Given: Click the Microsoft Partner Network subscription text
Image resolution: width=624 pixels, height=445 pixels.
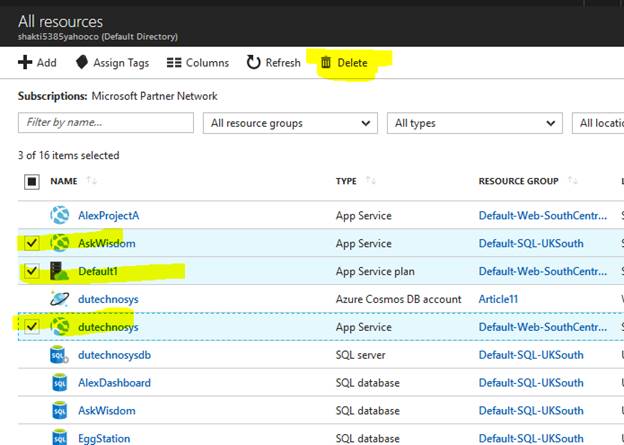Looking at the screenshot, I should click(x=154, y=96).
